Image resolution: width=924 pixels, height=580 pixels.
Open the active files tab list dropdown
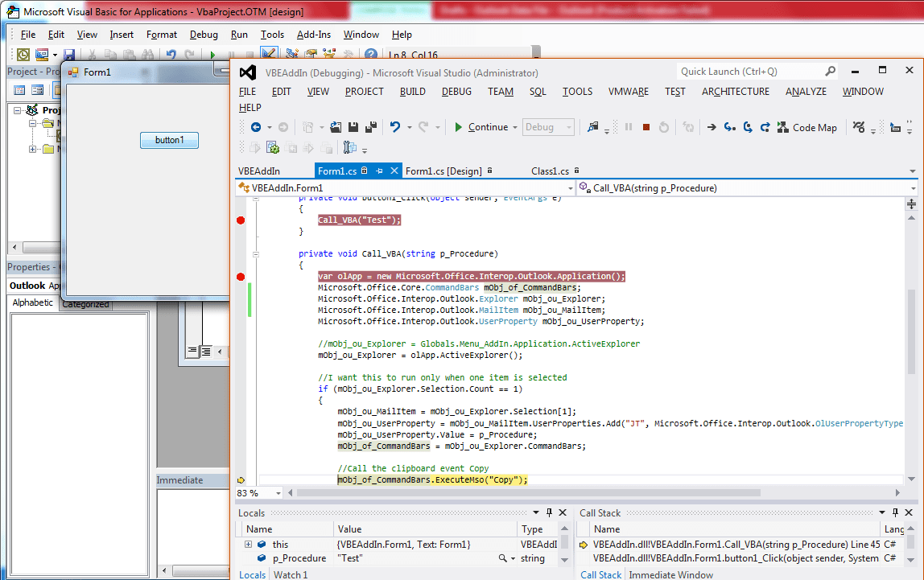pos(912,171)
